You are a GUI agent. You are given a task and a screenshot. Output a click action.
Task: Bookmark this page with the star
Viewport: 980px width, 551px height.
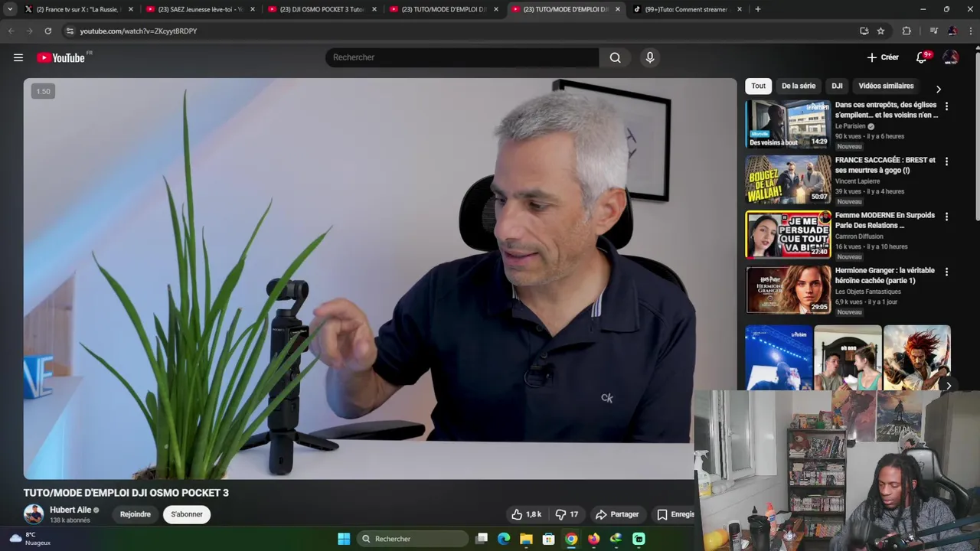coord(880,31)
